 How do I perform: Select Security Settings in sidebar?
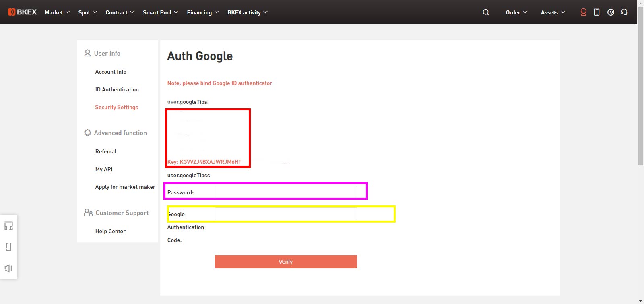(x=117, y=107)
